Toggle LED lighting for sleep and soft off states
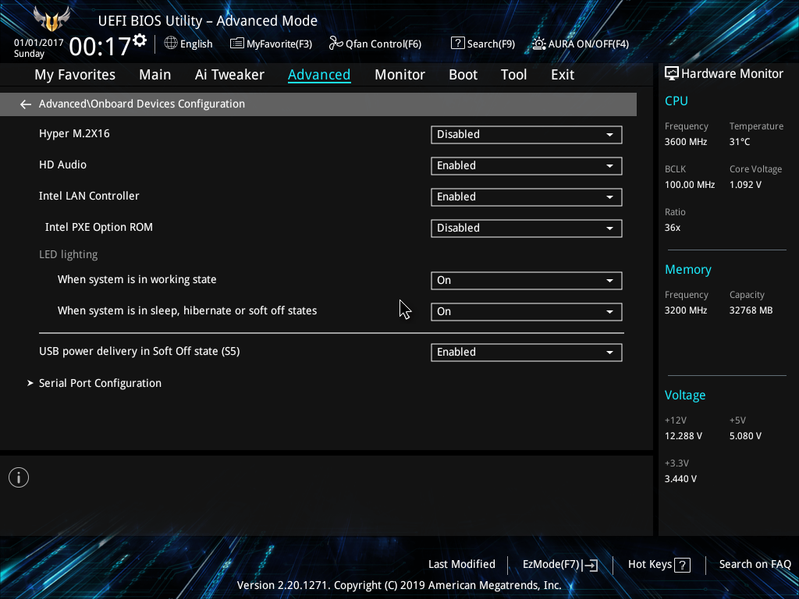Screen dimensions: 799x599 tap(526, 311)
